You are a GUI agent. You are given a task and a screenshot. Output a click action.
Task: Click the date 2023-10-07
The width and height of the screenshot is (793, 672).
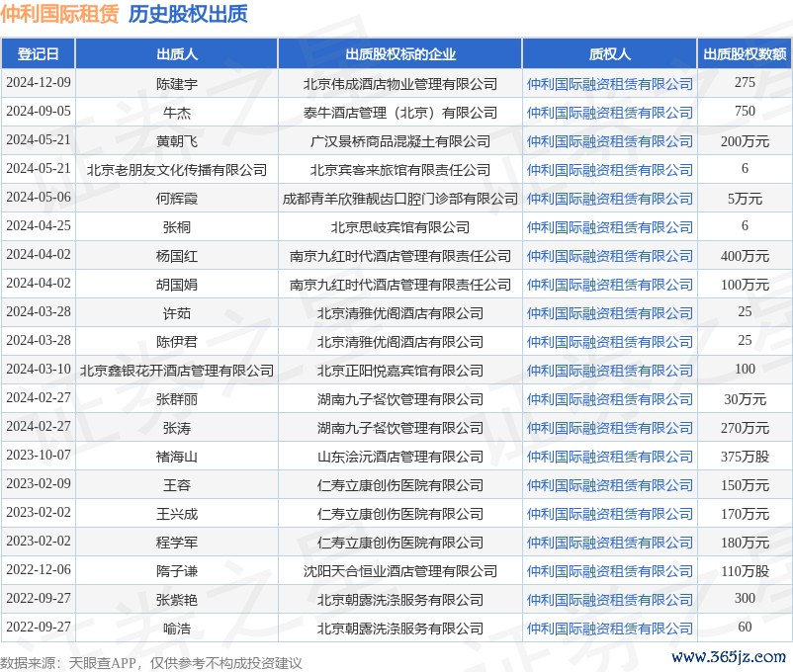[x=39, y=455]
